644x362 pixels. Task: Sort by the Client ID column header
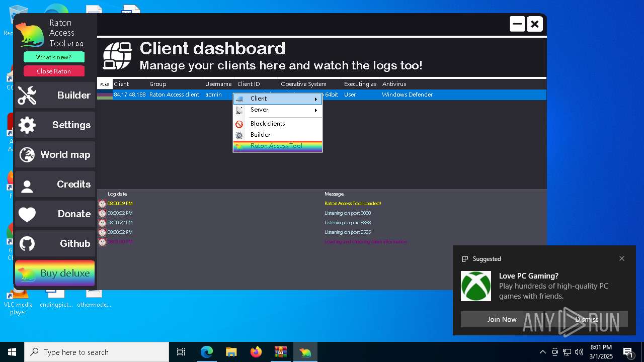(x=249, y=84)
